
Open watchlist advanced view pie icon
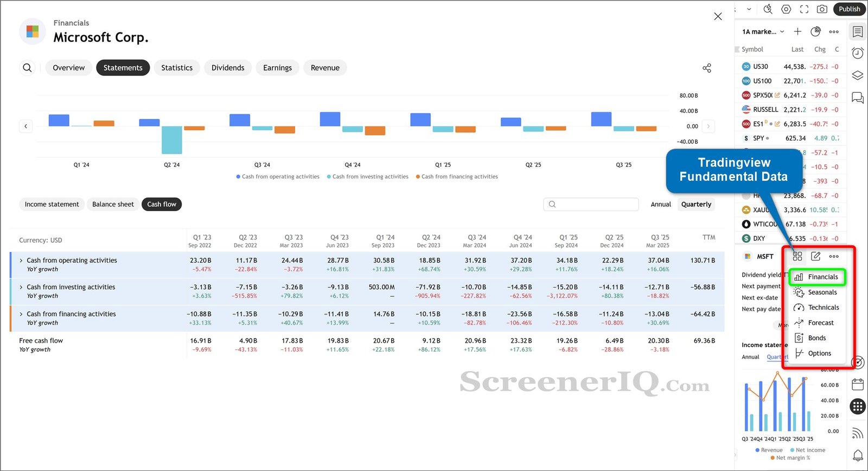click(815, 31)
